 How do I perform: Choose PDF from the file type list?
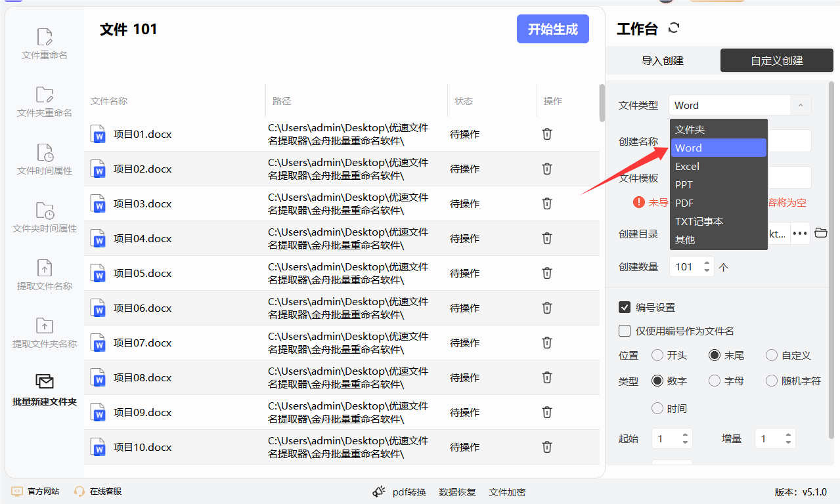point(718,203)
